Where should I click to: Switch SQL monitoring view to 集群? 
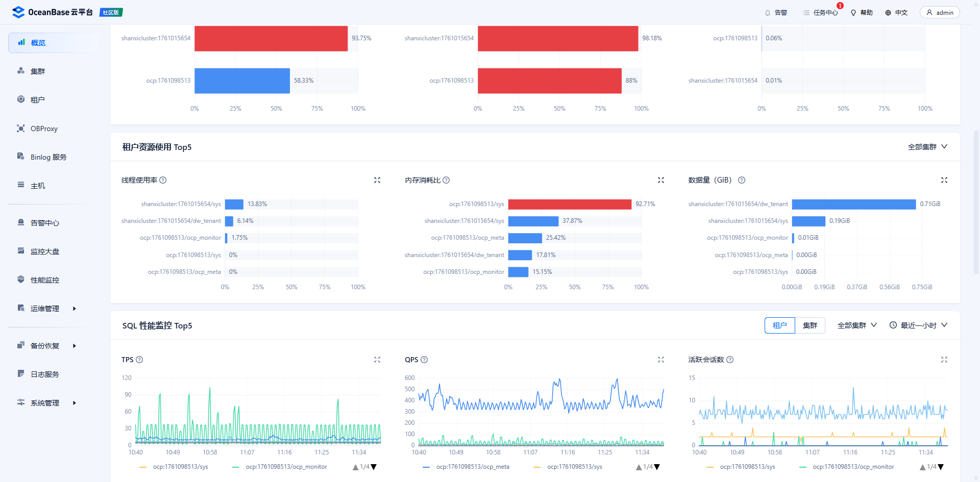(810, 325)
